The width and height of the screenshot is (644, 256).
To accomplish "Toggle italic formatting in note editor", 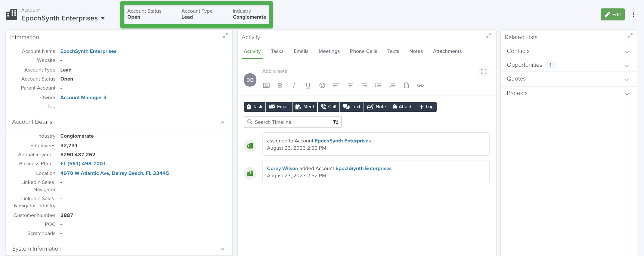I will (294, 85).
